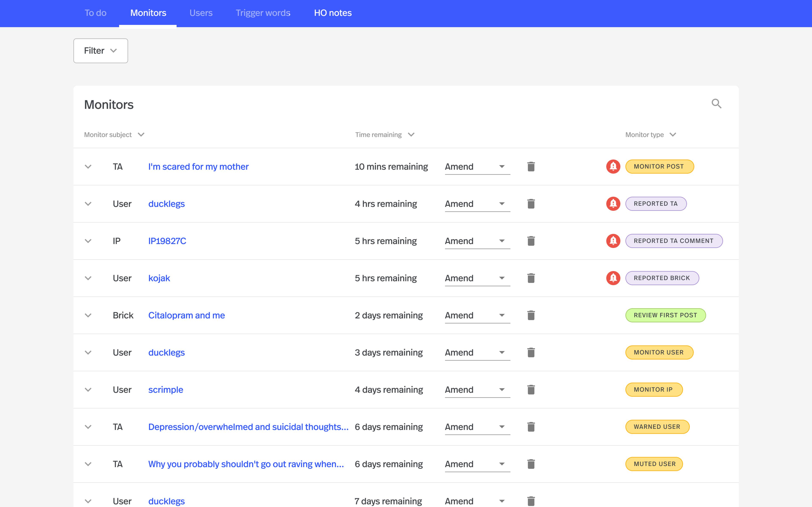Click trash icon in the kojak row
Screen dimensions: 812x507
pyautogui.click(x=531, y=278)
